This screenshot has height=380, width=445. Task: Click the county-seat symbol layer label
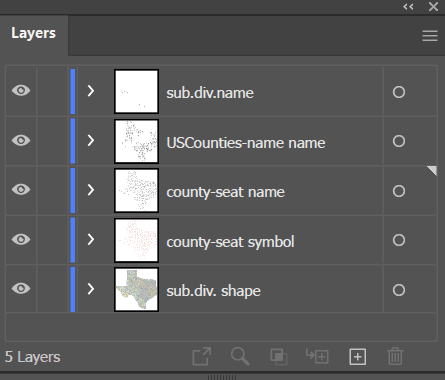(230, 242)
